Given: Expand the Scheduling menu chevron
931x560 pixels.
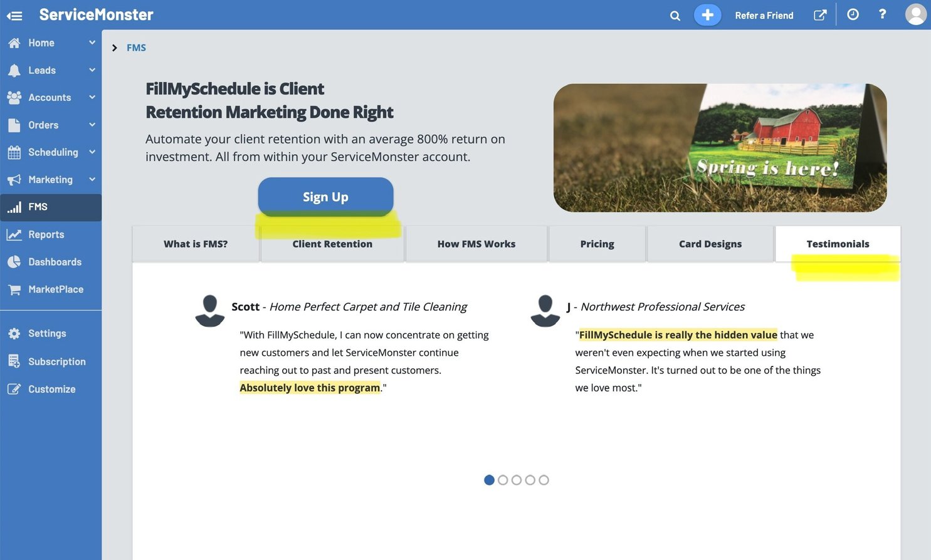Looking at the screenshot, I should point(92,152).
